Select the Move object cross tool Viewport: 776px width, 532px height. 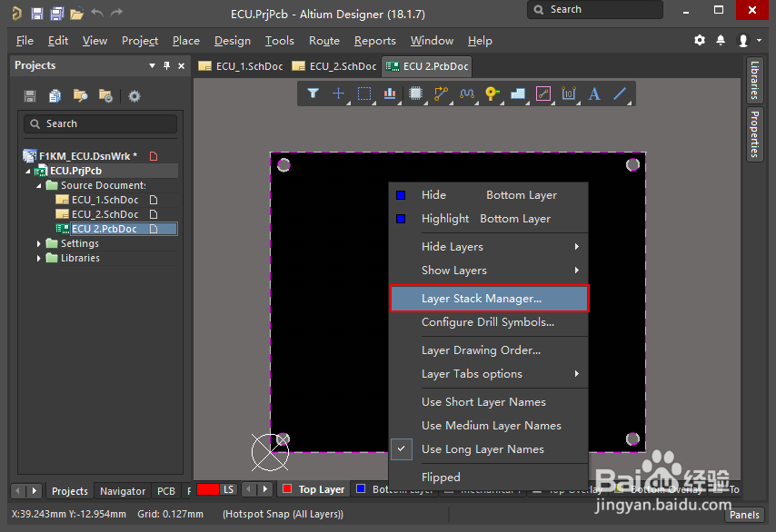[x=339, y=94]
